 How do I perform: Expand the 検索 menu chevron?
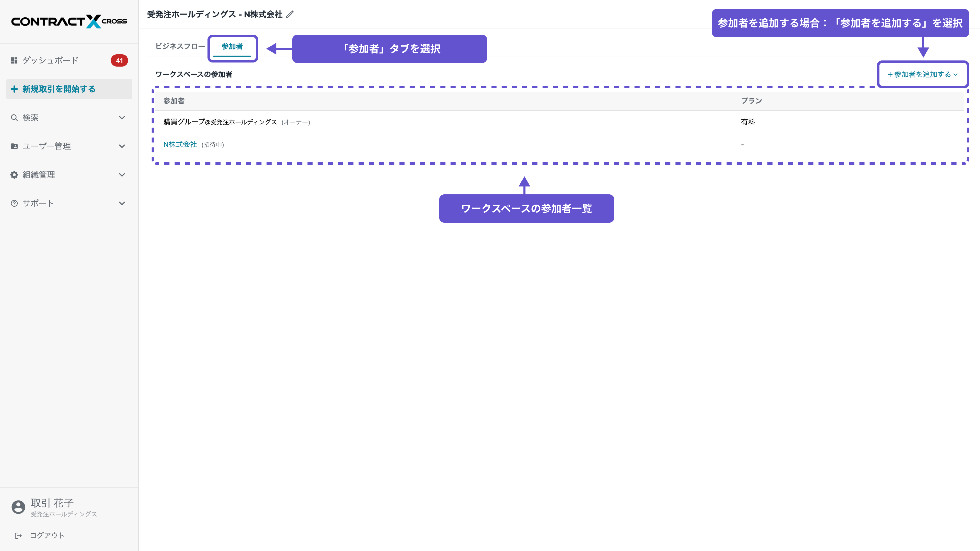click(x=122, y=118)
